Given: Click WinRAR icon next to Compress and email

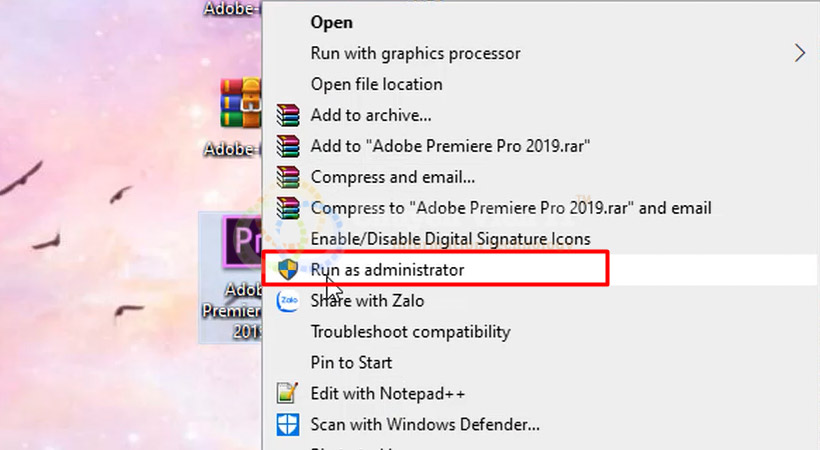Looking at the screenshot, I should click(x=288, y=177).
